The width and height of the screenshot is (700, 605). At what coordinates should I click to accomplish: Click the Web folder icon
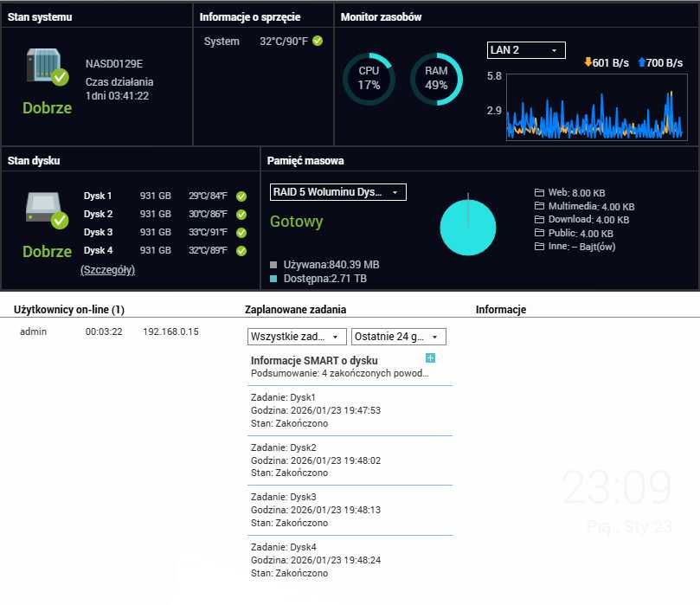539,192
